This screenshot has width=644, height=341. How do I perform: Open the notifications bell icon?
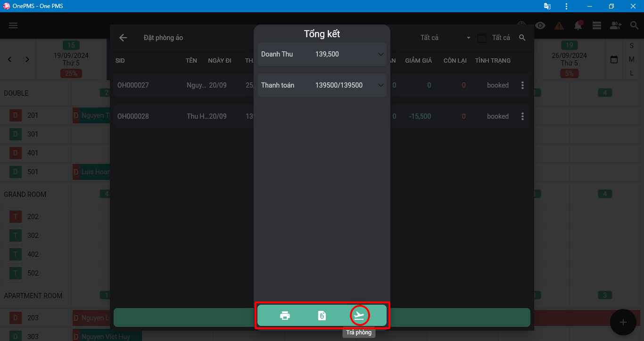pos(578,25)
